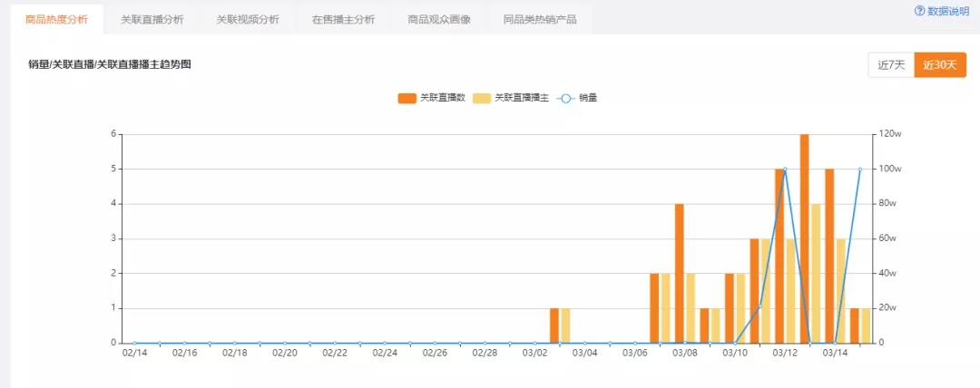
Task: Click the 03/08 x-axis date label
Action: [684, 353]
